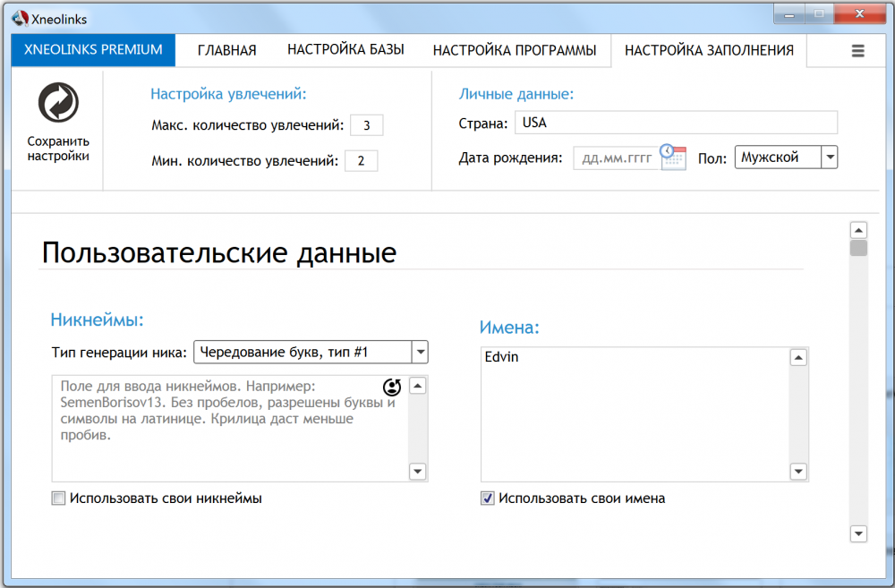This screenshot has height=588, width=895.
Task: Click the дд.мм.гггг birth date field
Action: [617, 158]
